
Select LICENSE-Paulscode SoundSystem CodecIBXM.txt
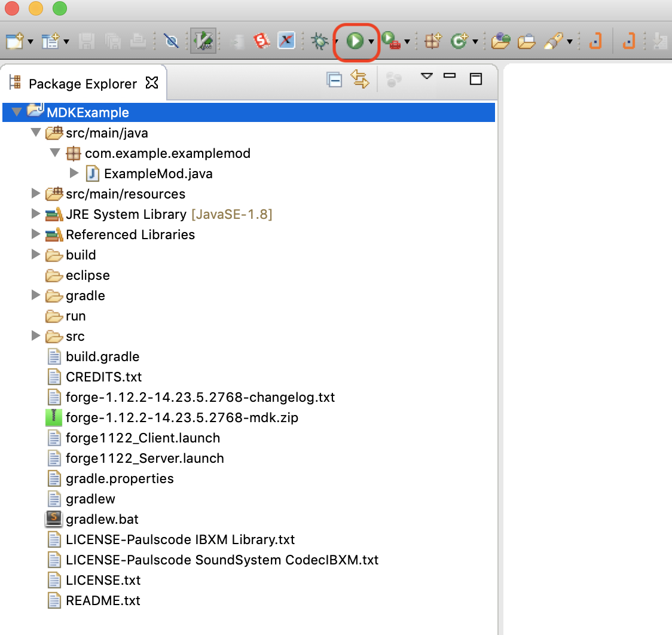tap(222, 560)
